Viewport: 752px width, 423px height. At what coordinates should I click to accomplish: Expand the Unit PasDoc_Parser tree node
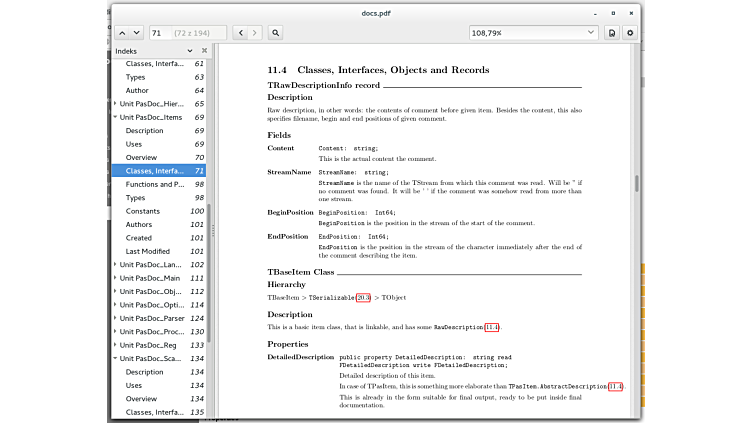tap(117, 318)
